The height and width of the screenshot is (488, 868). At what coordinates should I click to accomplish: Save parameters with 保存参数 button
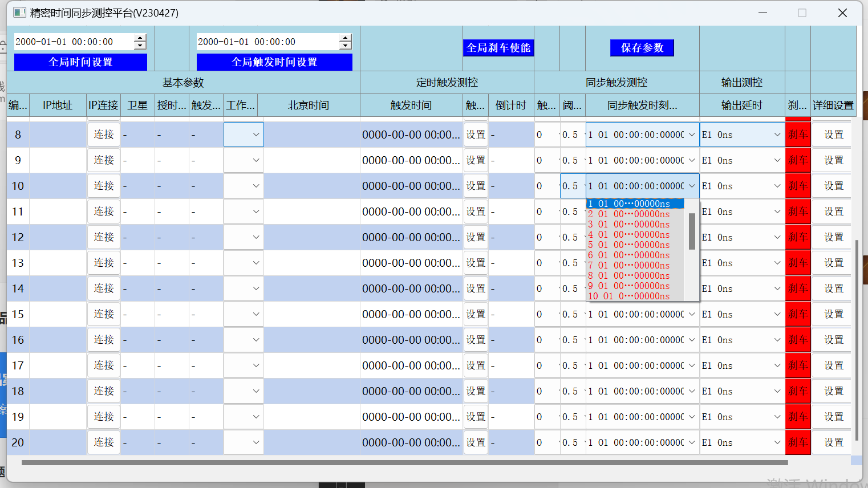642,48
